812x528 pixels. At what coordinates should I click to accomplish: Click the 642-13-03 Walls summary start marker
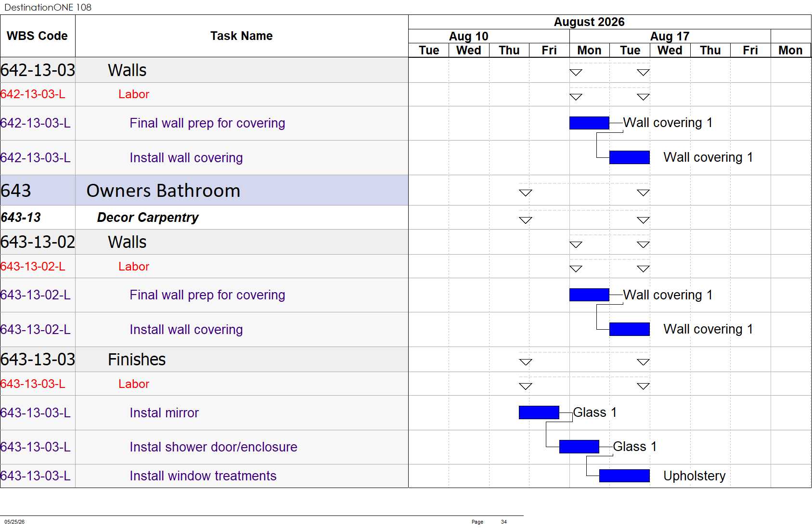576,73
